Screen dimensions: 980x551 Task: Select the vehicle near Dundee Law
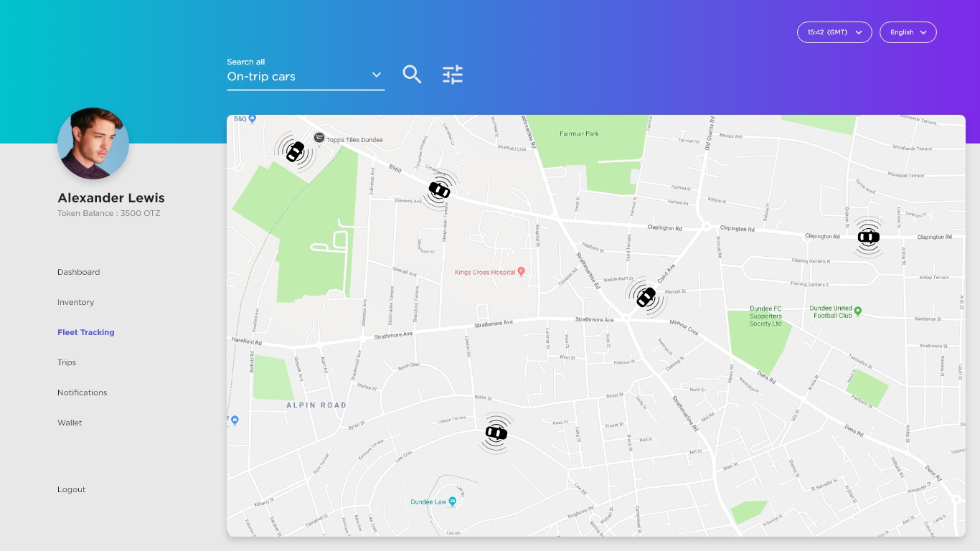click(x=496, y=433)
